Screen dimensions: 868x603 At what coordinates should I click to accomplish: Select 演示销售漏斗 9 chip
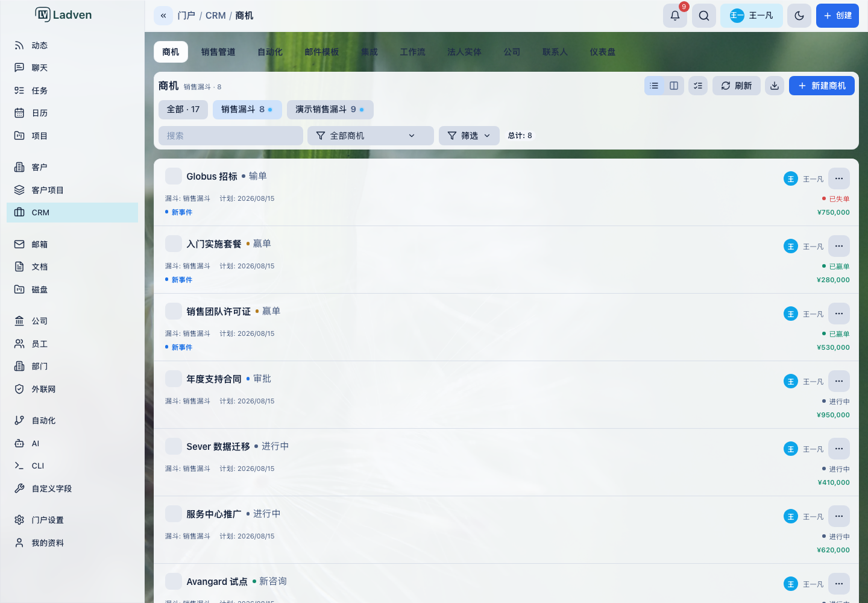coord(330,109)
